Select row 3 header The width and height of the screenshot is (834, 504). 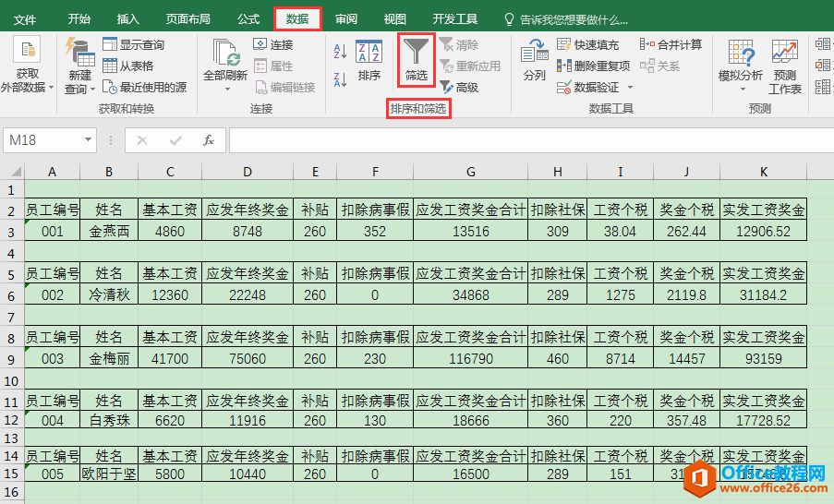tap(12, 232)
